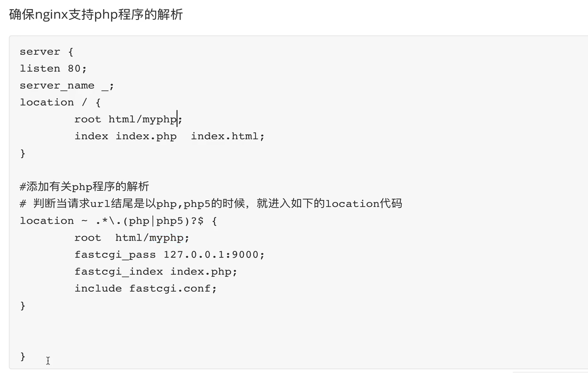Click the final closing brace of server block
588x373 pixels.
(x=23, y=356)
